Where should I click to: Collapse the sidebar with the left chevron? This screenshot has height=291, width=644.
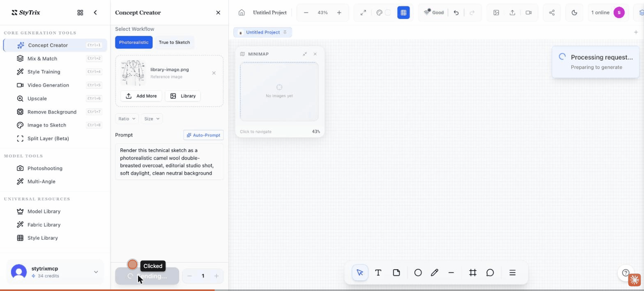click(95, 13)
